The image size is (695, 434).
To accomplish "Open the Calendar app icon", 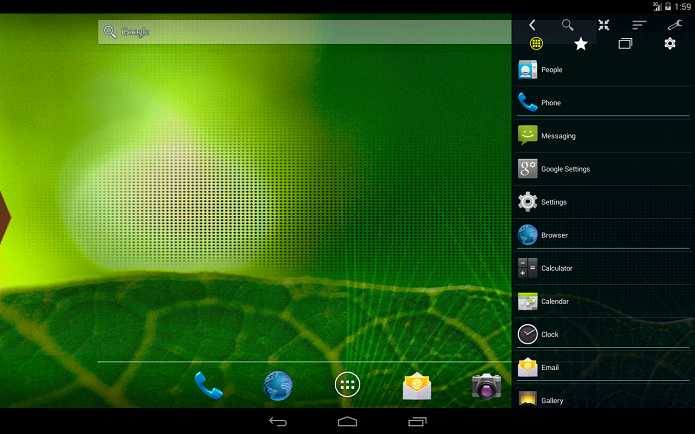I will 527,301.
